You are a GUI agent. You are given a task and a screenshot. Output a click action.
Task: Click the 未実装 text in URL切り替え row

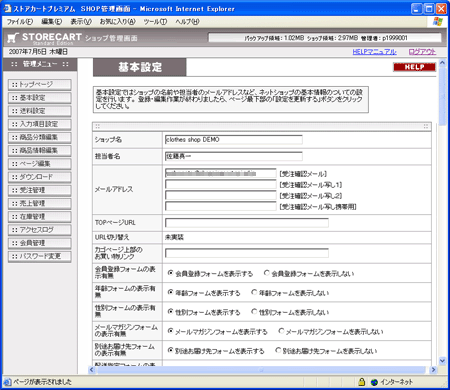coord(174,237)
